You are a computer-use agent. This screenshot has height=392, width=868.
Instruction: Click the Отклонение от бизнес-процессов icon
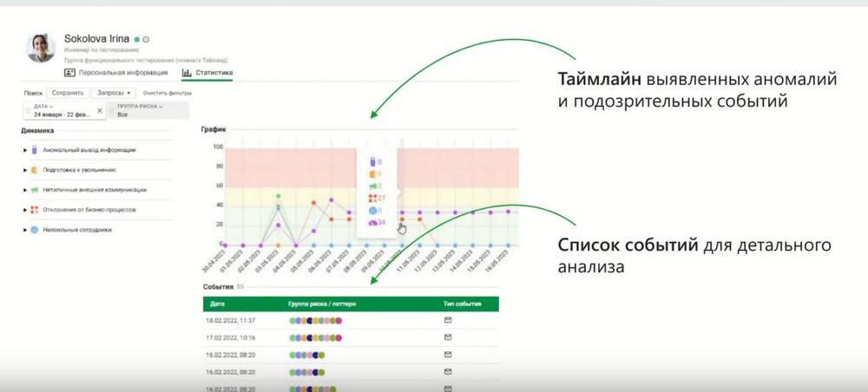[35, 210]
